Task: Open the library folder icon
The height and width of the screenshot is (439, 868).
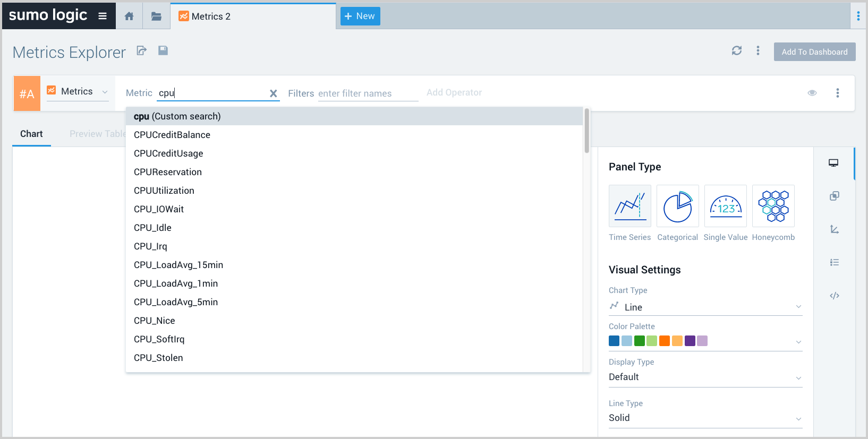Action: [x=156, y=16]
